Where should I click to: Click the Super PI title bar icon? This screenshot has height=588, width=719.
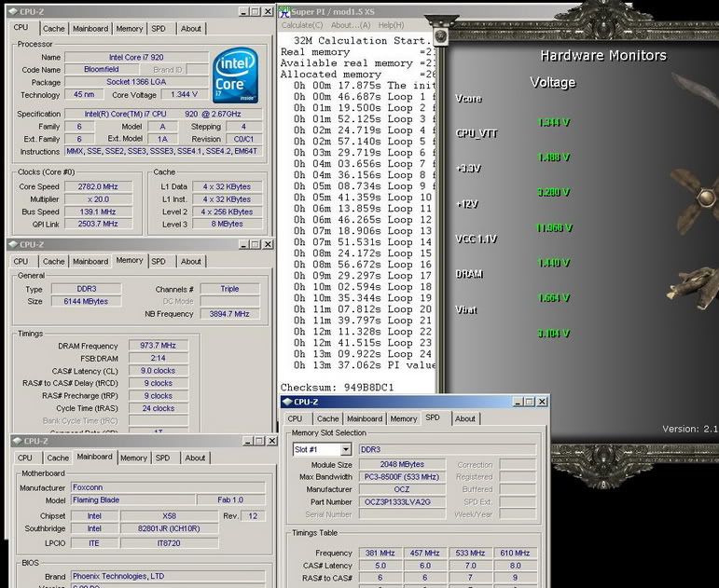pos(283,11)
